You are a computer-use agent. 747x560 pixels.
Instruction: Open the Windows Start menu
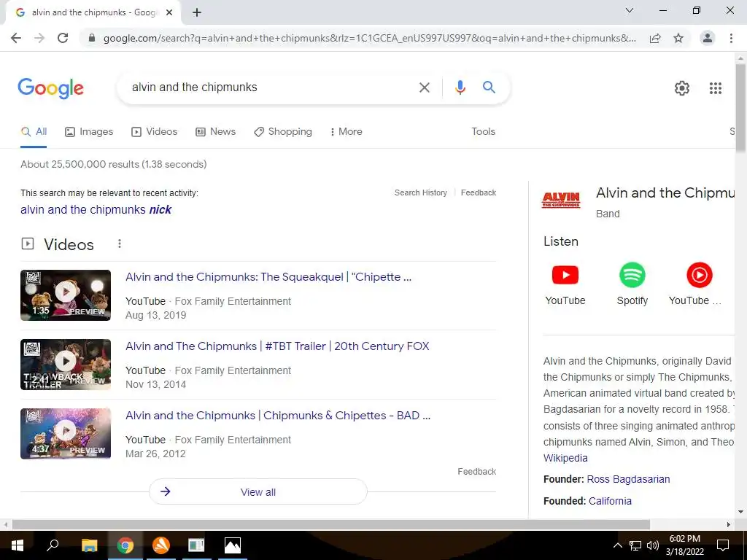(17, 545)
